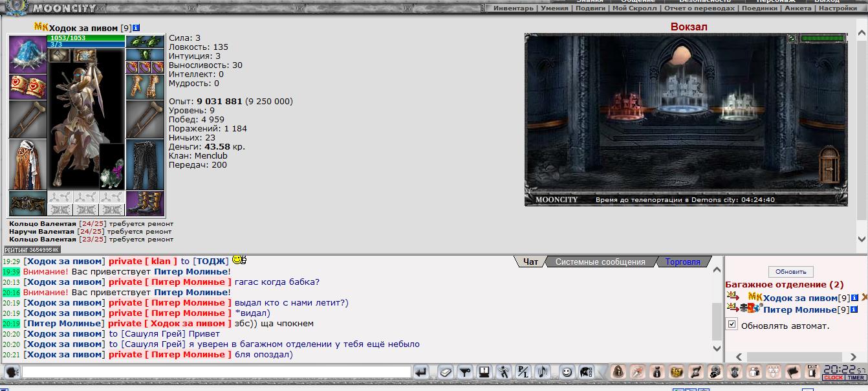This screenshot has height=391, width=868.
Task: Open the Умения menu
Action: coord(554,8)
